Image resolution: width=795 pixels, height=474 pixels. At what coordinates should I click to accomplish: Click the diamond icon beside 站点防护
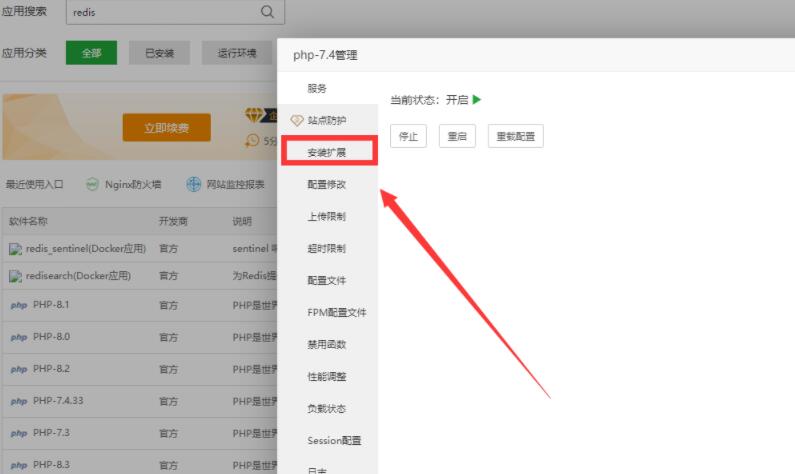(x=296, y=121)
